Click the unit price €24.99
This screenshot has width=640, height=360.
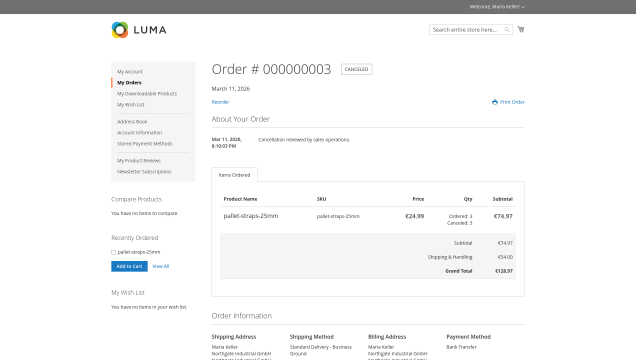pyautogui.click(x=415, y=216)
